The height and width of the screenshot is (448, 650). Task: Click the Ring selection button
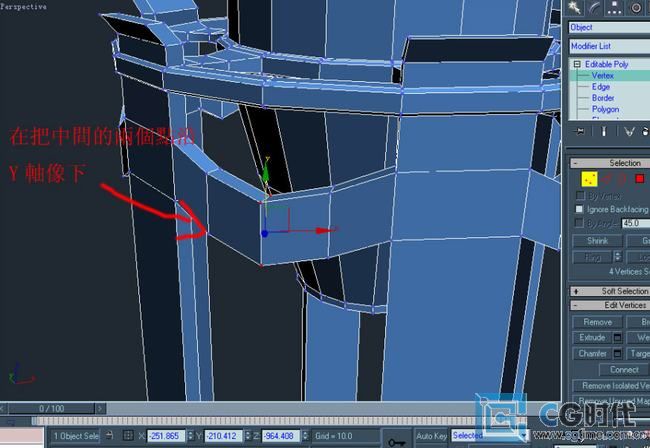[592, 257]
